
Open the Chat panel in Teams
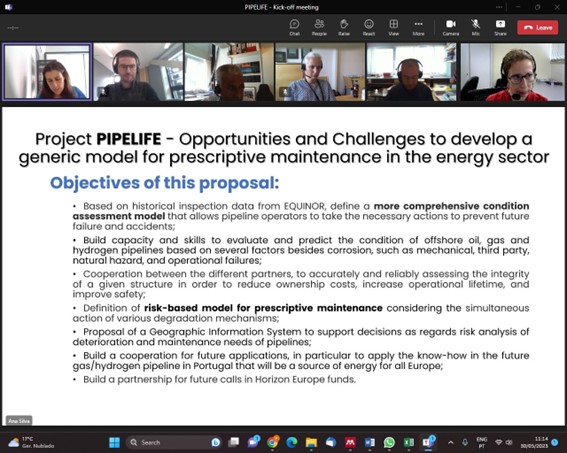coord(294,27)
